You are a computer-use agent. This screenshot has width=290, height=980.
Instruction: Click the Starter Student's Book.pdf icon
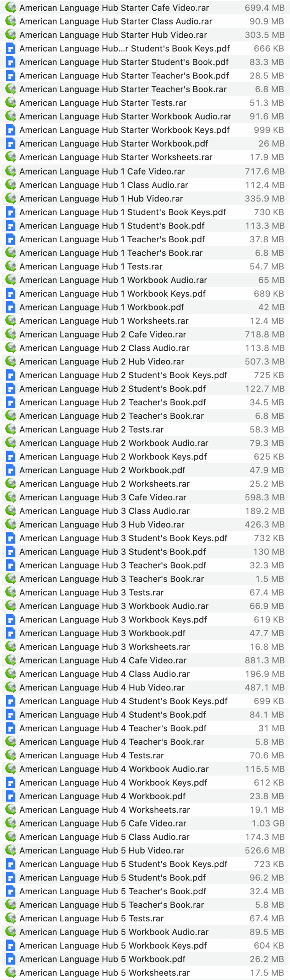(11, 62)
